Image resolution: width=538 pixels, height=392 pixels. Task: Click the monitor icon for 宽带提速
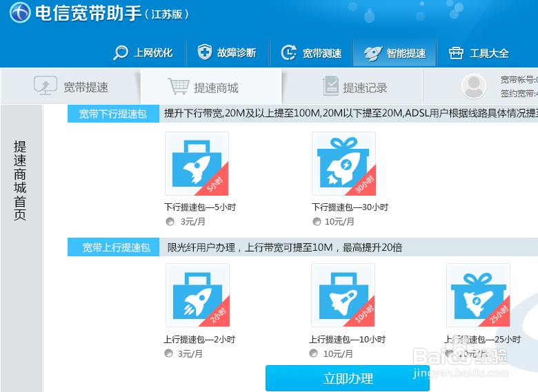(46, 85)
